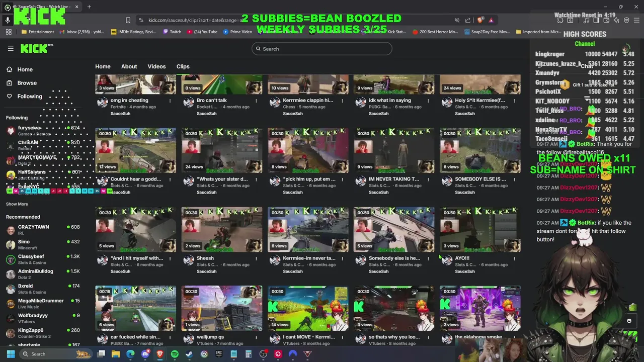Open Spotify from the taskbar

[175, 354]
